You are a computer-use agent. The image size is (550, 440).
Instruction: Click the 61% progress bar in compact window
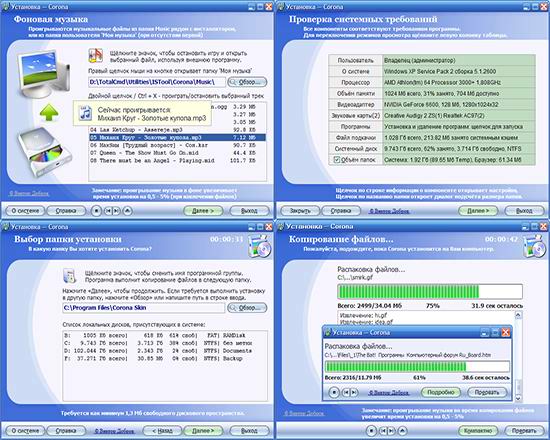coord(417,367)
